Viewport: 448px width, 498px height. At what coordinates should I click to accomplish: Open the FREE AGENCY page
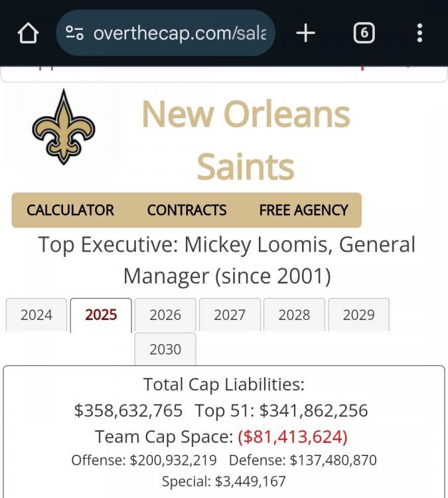[x=303, y=210]
